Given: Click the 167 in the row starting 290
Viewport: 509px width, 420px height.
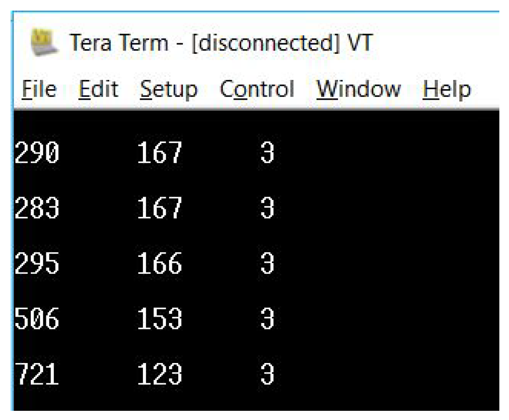Looking at the screenshot, I should point(159,153).
